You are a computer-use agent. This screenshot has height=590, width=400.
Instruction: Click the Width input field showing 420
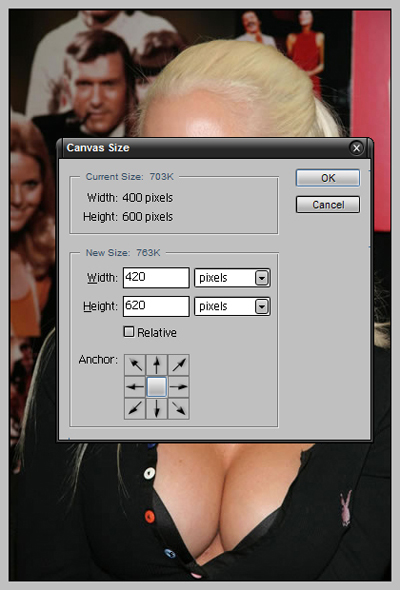click(x=156, y=278)
